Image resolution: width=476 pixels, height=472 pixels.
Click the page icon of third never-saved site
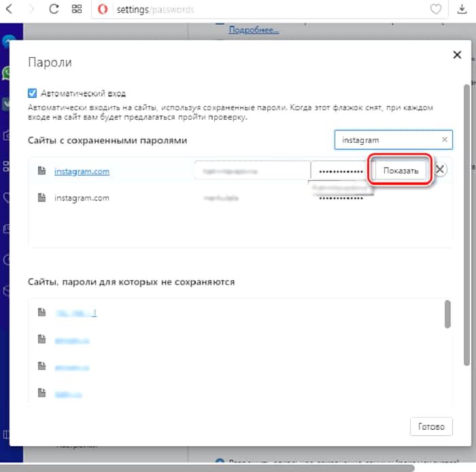coord(41,366)
